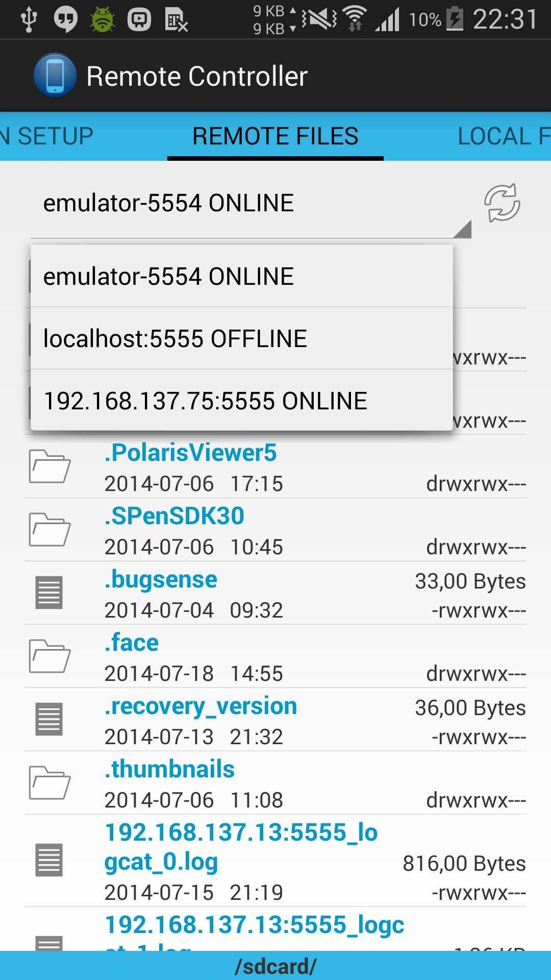Switch to the LOCAL FILES tab
This screenshot has height=980, width=551.
pyautogui.click(x=504, y=136)
